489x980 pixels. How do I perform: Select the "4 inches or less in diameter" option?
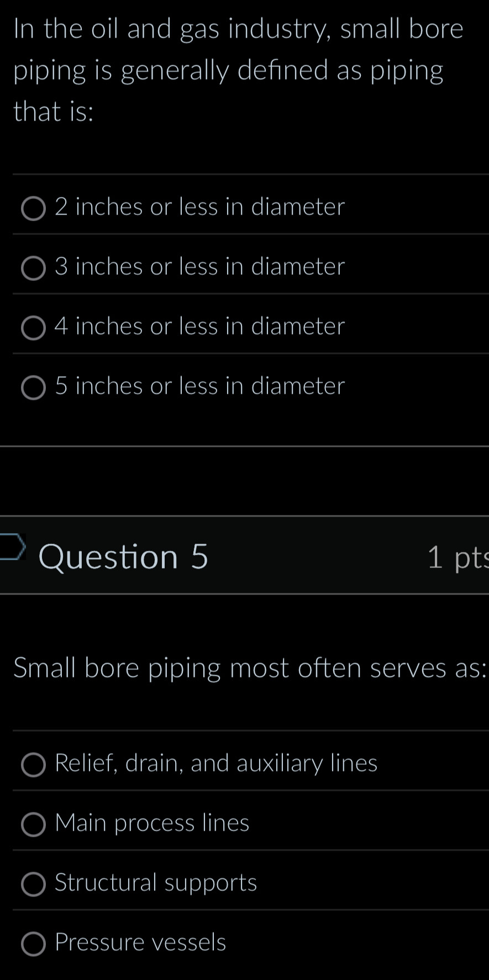(199, 327)
